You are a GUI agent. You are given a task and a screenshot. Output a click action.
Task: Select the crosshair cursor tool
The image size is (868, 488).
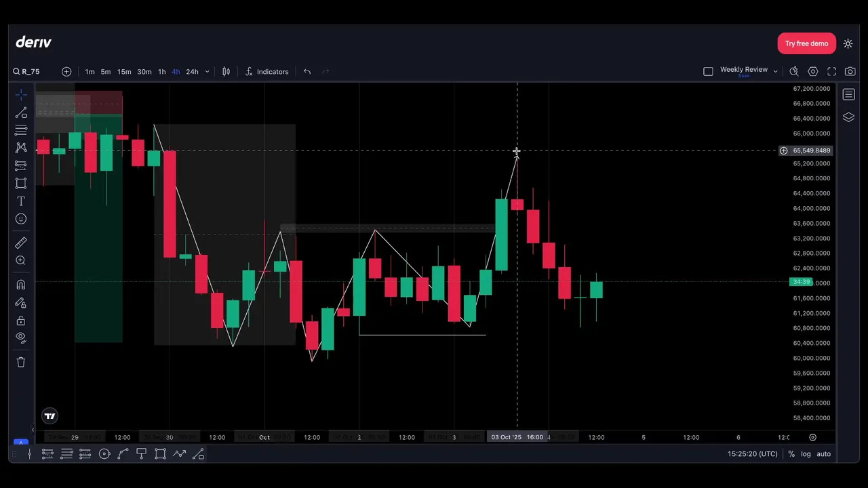(x=21, y=95)
